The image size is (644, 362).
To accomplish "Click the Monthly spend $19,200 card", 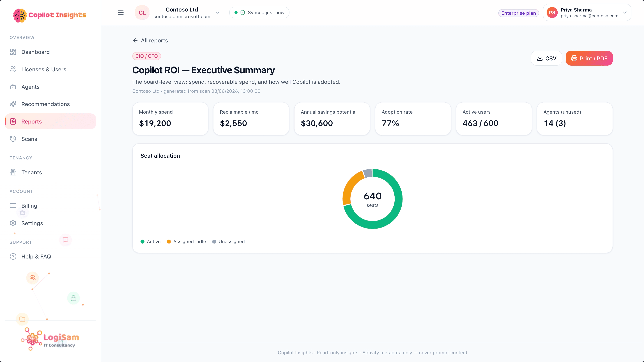I will [x=170, y=118].
